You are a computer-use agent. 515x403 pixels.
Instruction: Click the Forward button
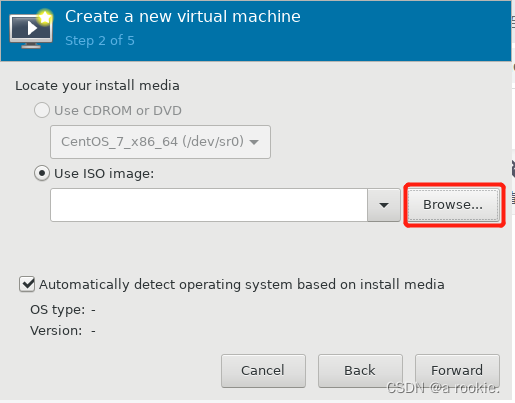tap(457, 370)
